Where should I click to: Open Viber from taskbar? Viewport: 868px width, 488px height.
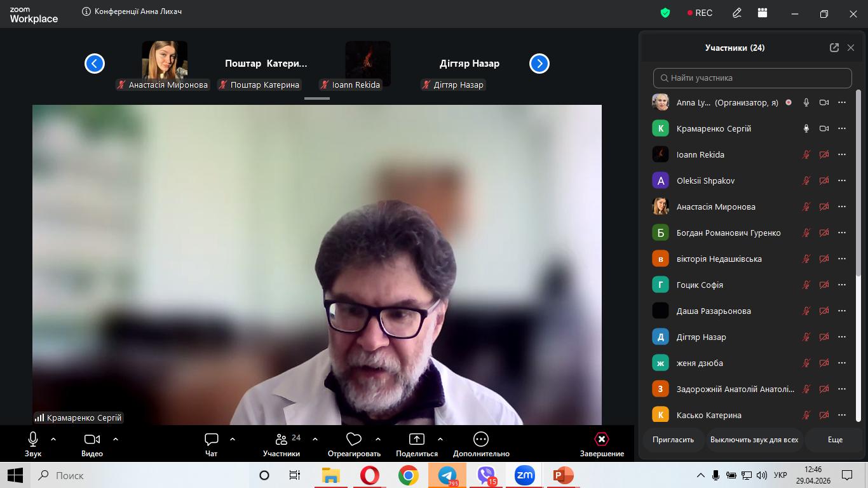(x=486, y=475)
